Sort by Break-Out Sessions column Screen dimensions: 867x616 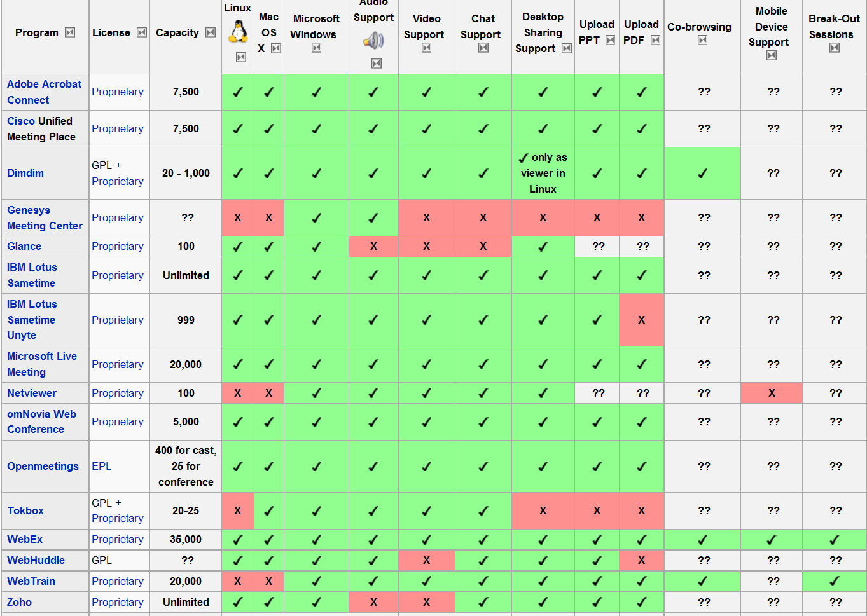(834, 48)
